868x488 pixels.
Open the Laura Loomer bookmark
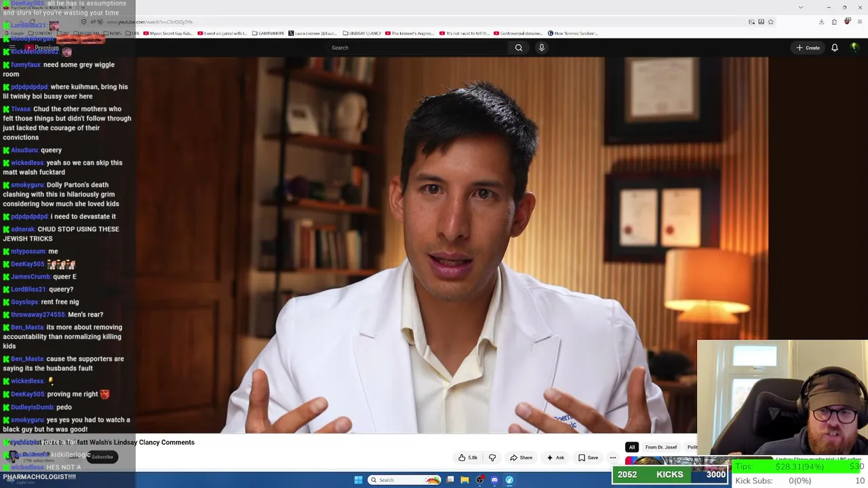(x=313, y=33)
